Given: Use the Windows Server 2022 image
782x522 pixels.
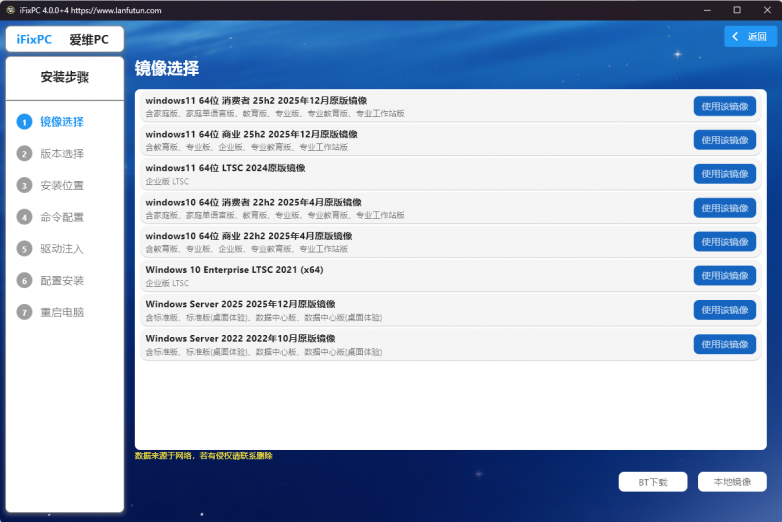Looking at the screenshot, I should click(724, 344).
